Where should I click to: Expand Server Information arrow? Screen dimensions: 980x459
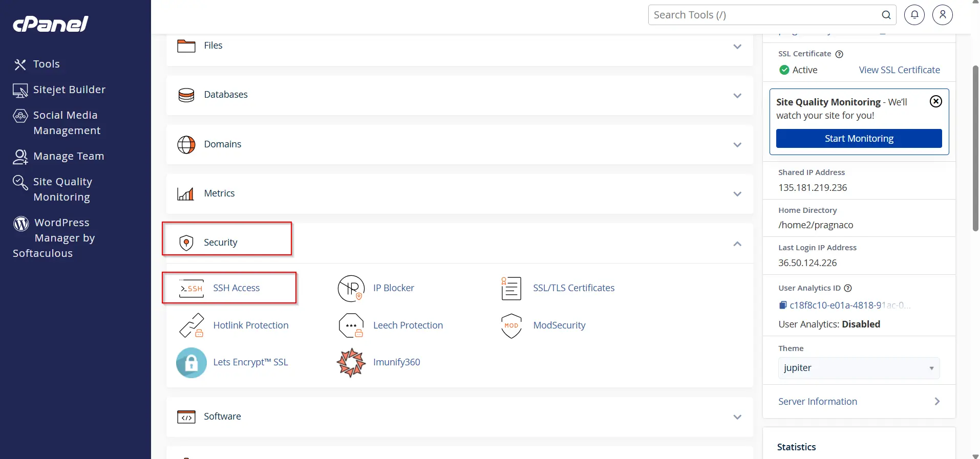coord(937,402)
